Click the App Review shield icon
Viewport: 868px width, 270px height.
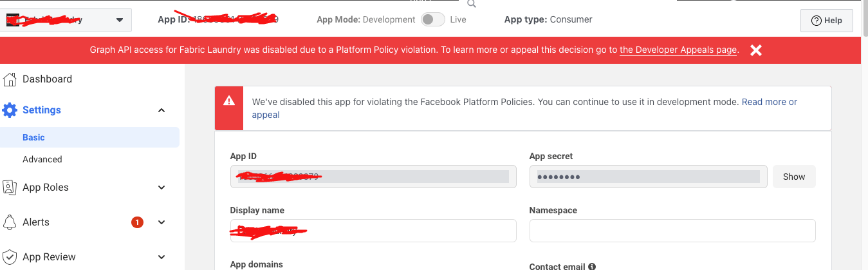[9, 257]
